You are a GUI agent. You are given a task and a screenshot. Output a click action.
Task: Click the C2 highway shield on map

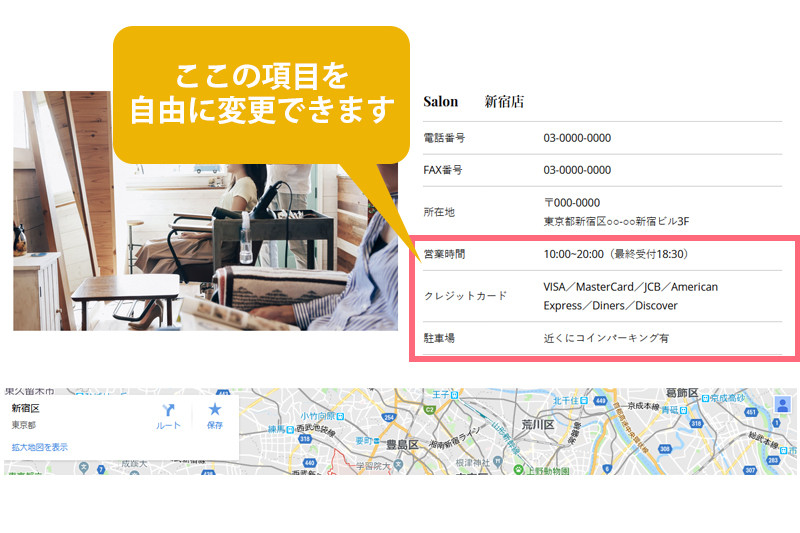[430, 409]
